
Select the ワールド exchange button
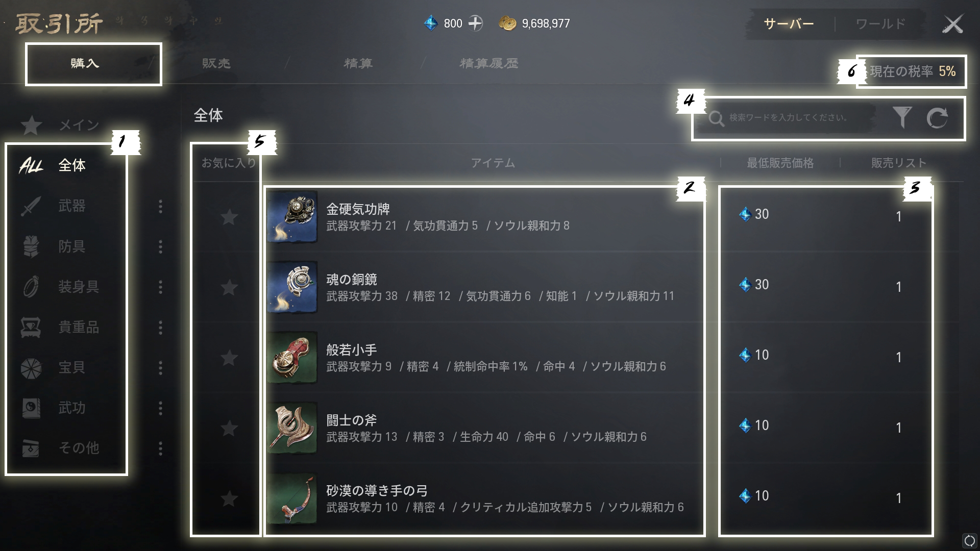[x=880, y=24]
